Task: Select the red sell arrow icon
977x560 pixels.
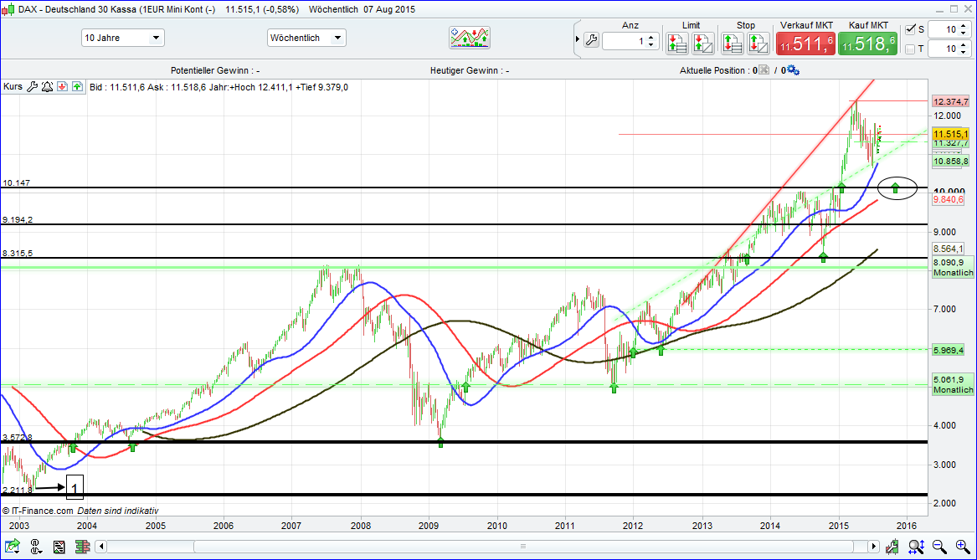Action: pos(62,86)
